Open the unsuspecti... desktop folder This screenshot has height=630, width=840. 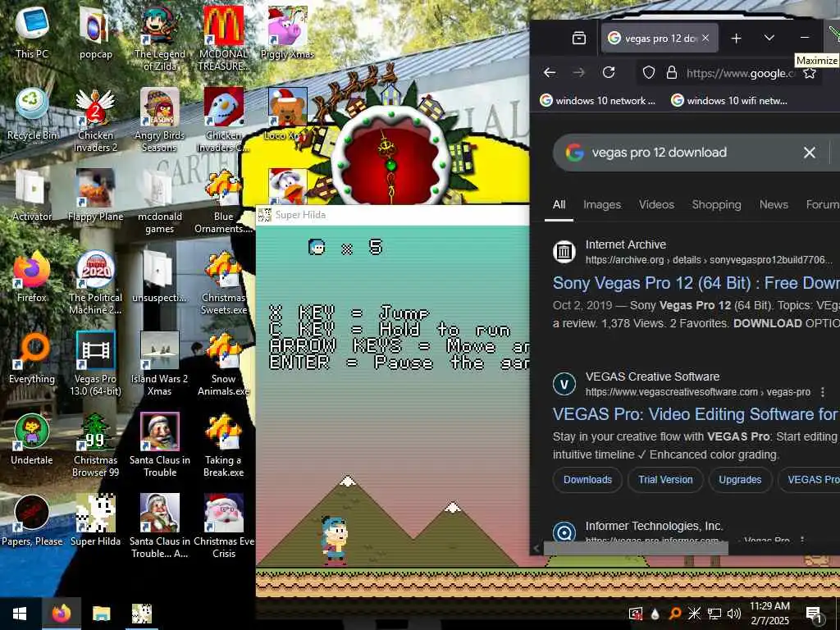click(160, 276)
